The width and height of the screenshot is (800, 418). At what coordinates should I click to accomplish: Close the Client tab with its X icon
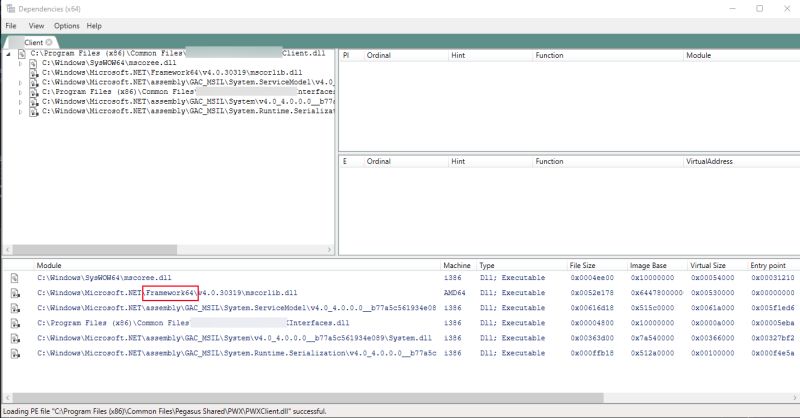point(49,42)
